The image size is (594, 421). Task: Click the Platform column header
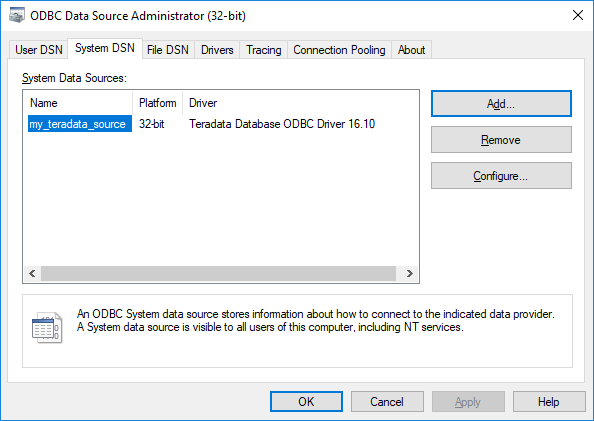[x=158, y=103]
